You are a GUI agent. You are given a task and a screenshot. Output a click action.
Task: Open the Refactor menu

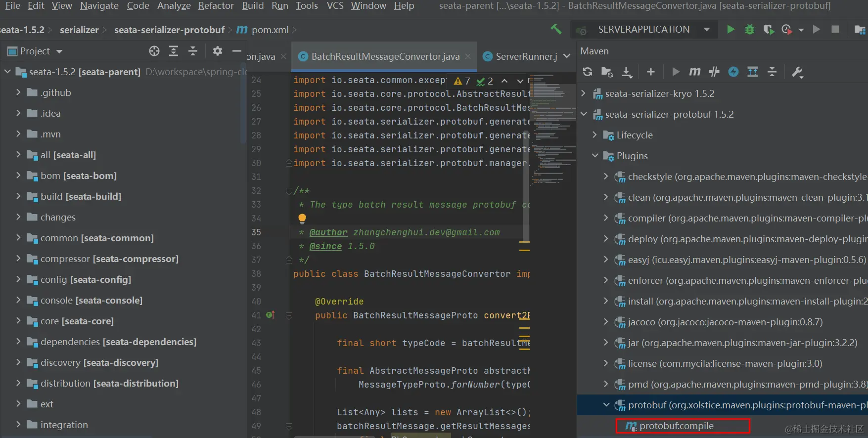pos(216,6)
